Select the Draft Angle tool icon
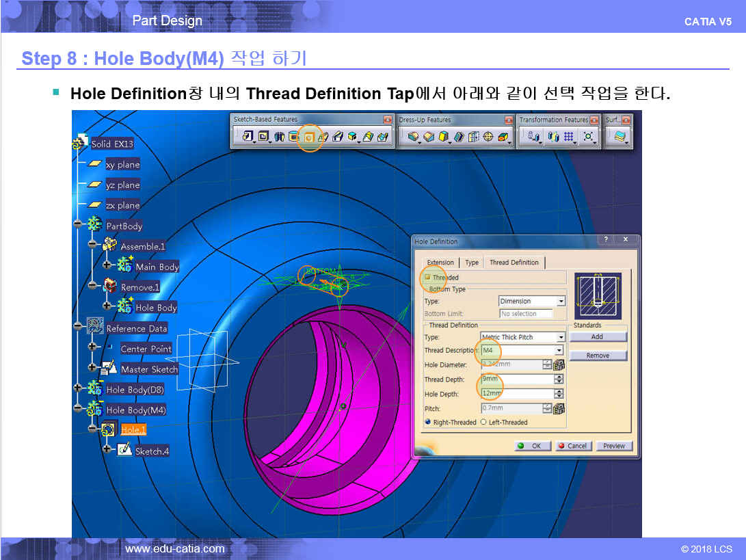Screen dimensions: 746x560 (443, 137)
